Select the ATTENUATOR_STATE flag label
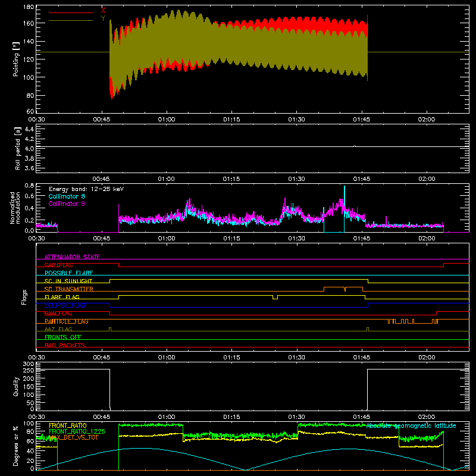The image size is (476, 476). point(72,257)
